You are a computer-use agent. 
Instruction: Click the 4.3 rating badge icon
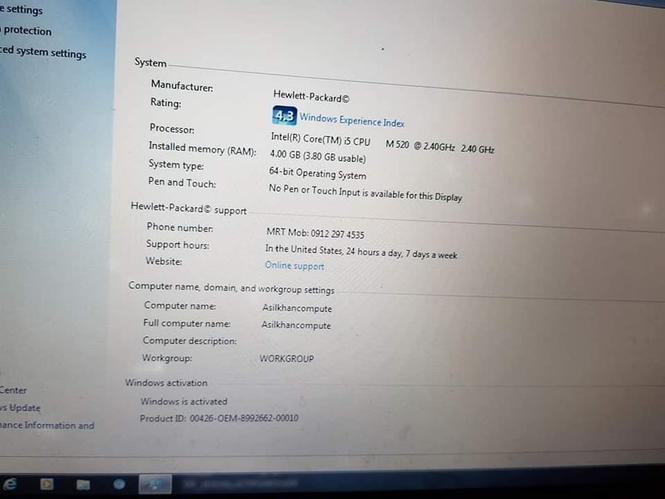[284, 115]
